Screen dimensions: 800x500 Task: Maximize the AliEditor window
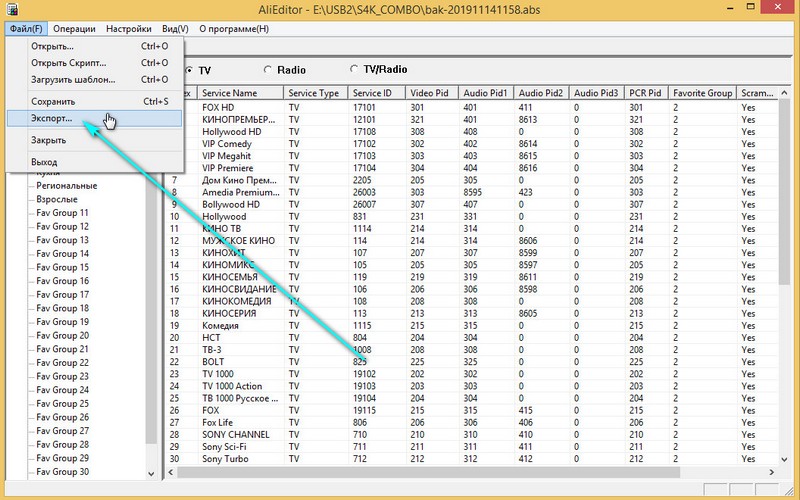pos(751,7)
